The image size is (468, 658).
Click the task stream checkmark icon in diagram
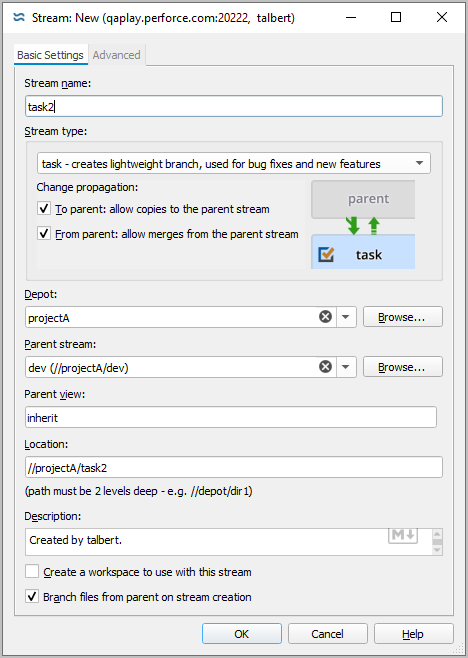pyautogui.click(x=326, y=254)
